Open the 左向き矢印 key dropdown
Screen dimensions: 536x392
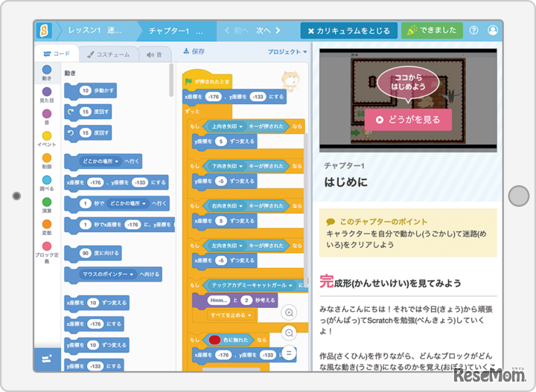[227, 245]
